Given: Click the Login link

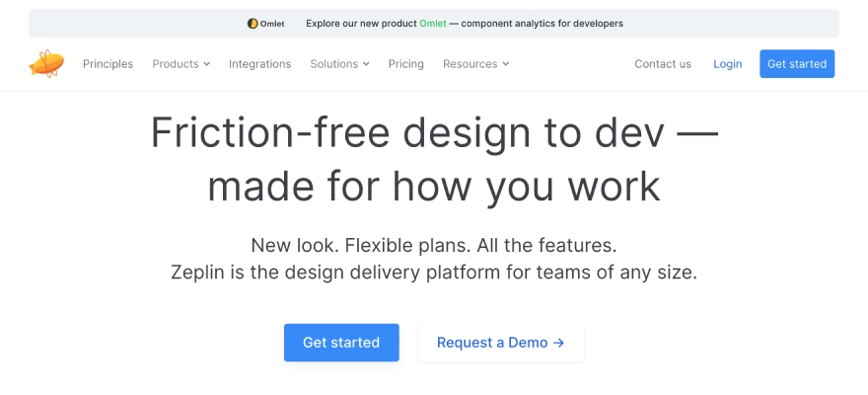Looking at the screenshot, I should pos(727,64).
